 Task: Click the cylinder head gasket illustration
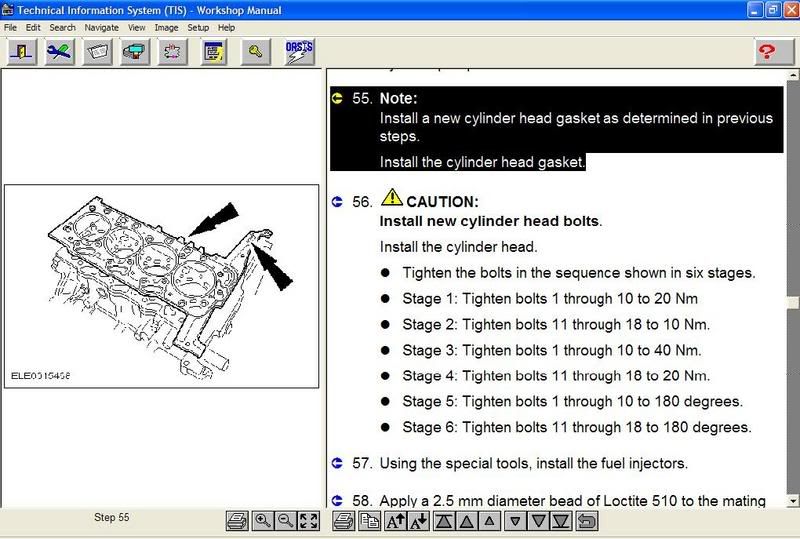(x=161, y=286)
